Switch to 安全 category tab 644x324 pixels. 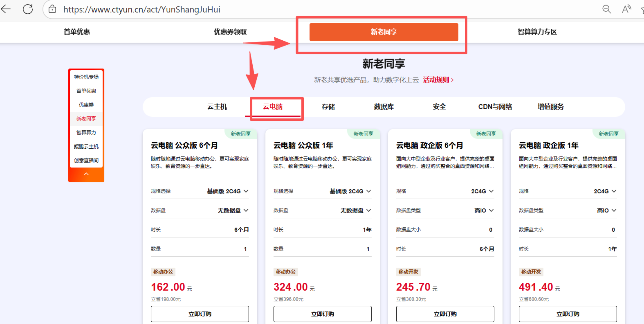tap(439, 107)
